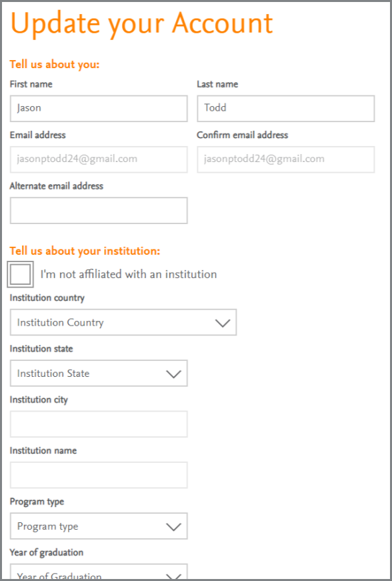Focus the Alternate email address field
This screenshot has height=581, width=392.
coord(99,211)
